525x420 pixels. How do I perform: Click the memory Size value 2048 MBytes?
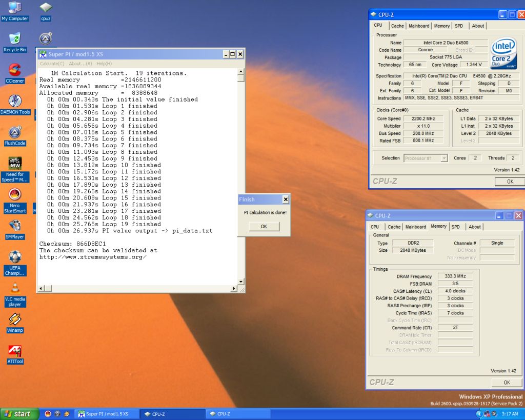tap(413, 250)
